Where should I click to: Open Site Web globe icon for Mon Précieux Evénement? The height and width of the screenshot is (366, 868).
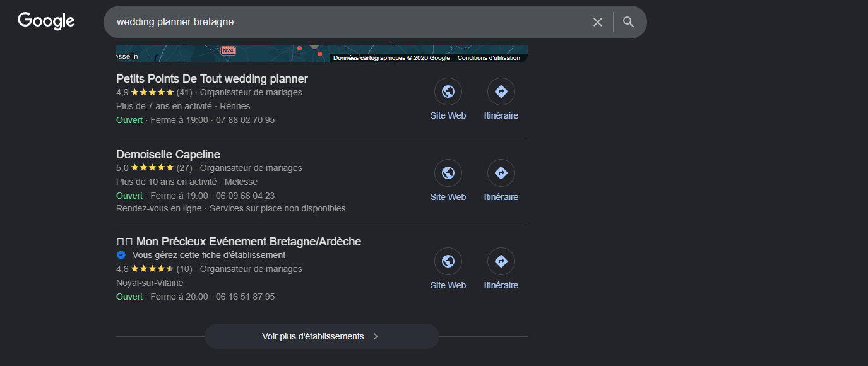click(x=448, y=261)
